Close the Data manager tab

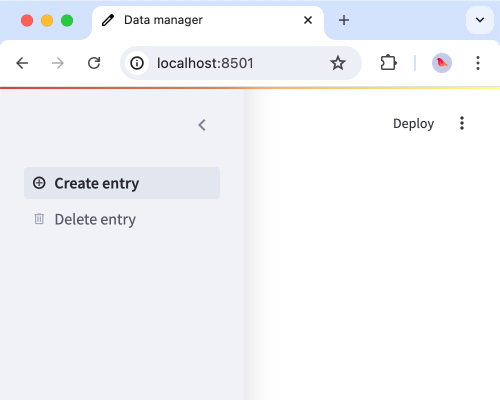click(x=308, y=20)
